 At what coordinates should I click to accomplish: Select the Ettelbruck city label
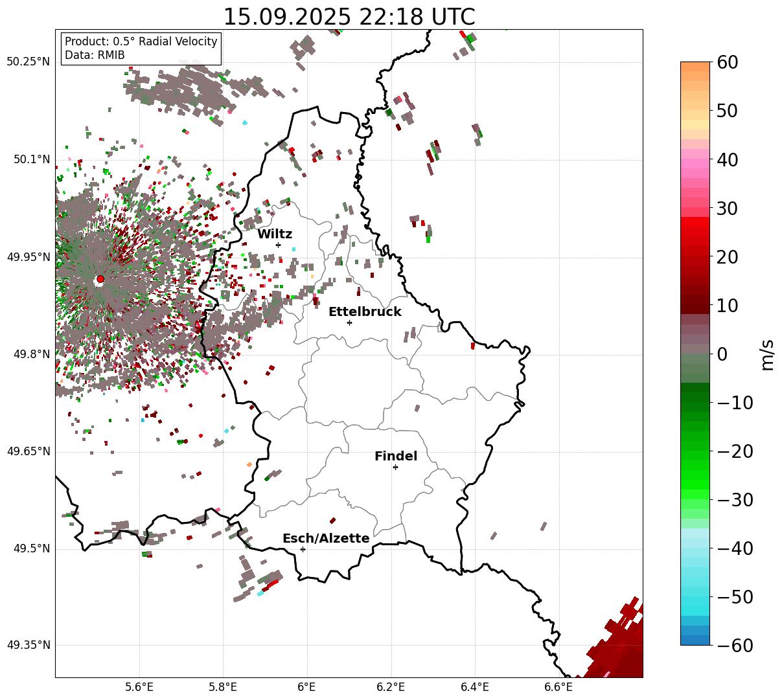point(365,312)
